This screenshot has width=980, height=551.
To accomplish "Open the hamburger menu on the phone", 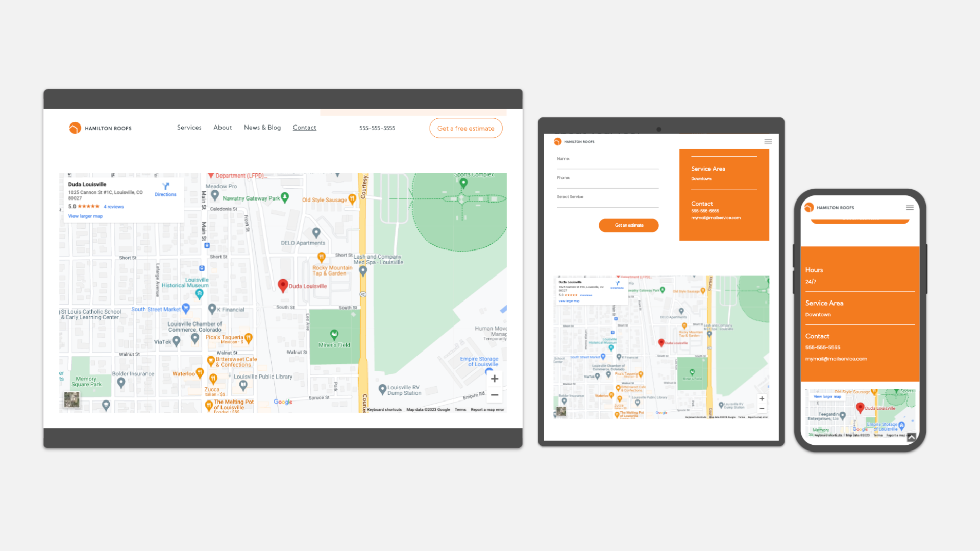I will coord(910,207).
